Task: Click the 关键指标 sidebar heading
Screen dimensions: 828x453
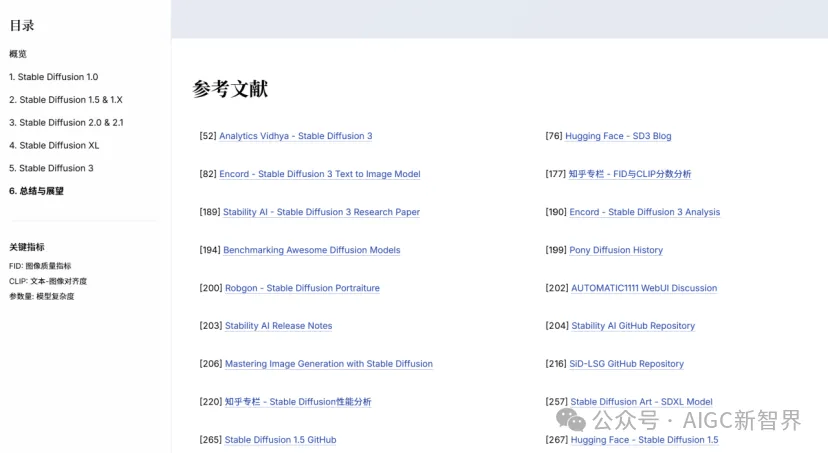Action: (x=27, y=247)
